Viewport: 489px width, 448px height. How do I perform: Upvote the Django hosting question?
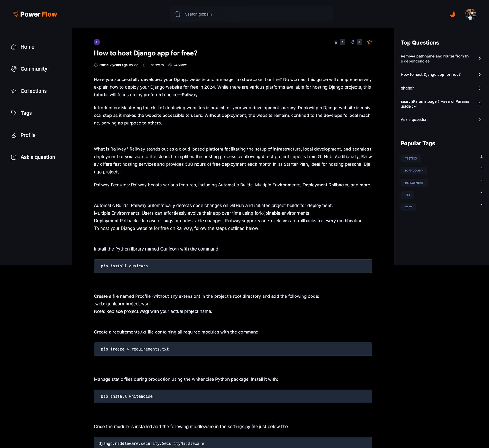336,42
